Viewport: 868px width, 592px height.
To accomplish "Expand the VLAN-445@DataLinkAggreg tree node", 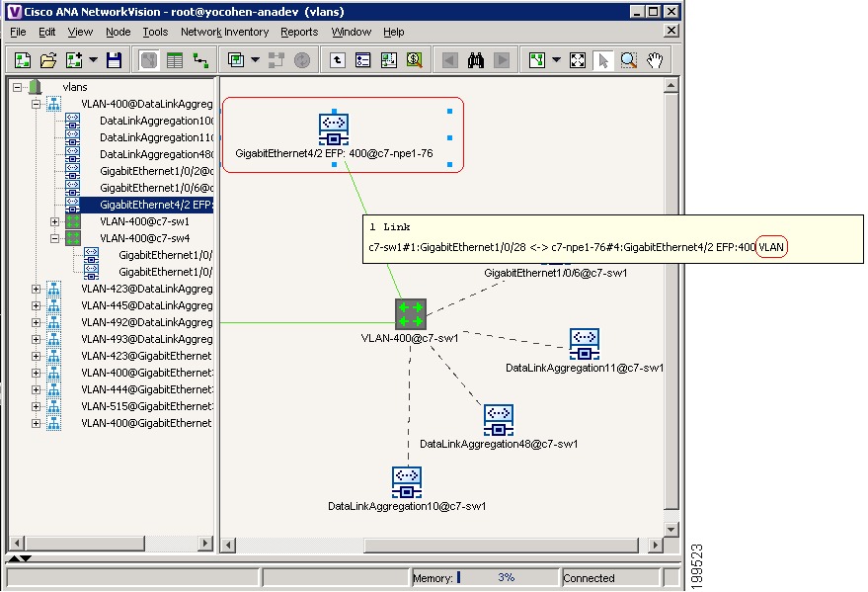I will pyautogui.click(x=36, y=305).
